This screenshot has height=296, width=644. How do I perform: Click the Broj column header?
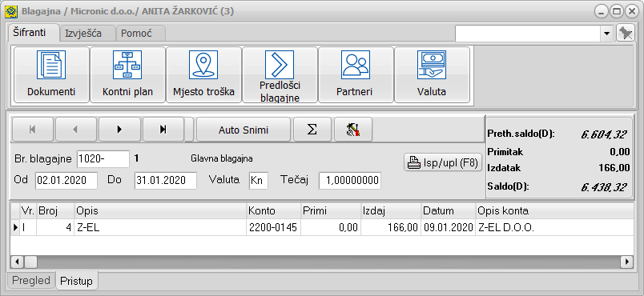click(55, 211)
